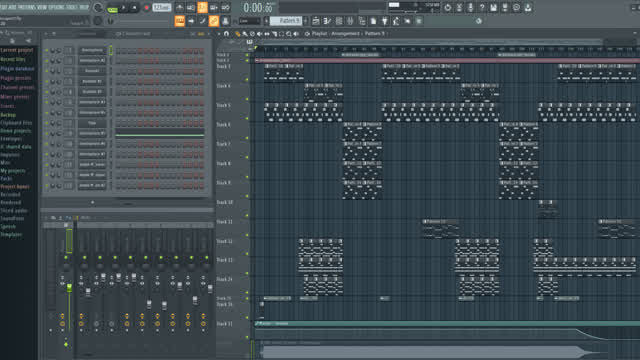Image resolution: width=640 pixels, height=360 pixels.
Task: Click the tempo BPM field
Action: click(162, 7)
